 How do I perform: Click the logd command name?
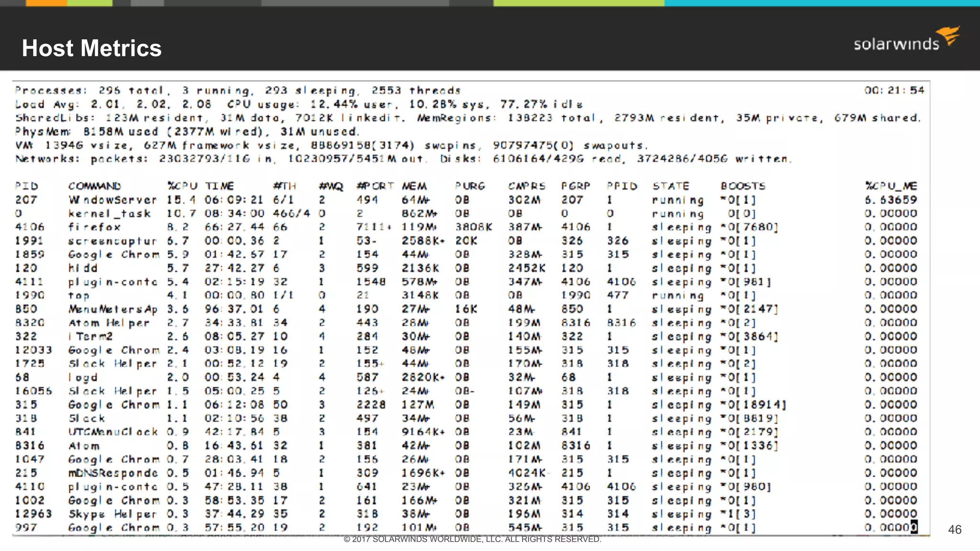tap(83, 378)
